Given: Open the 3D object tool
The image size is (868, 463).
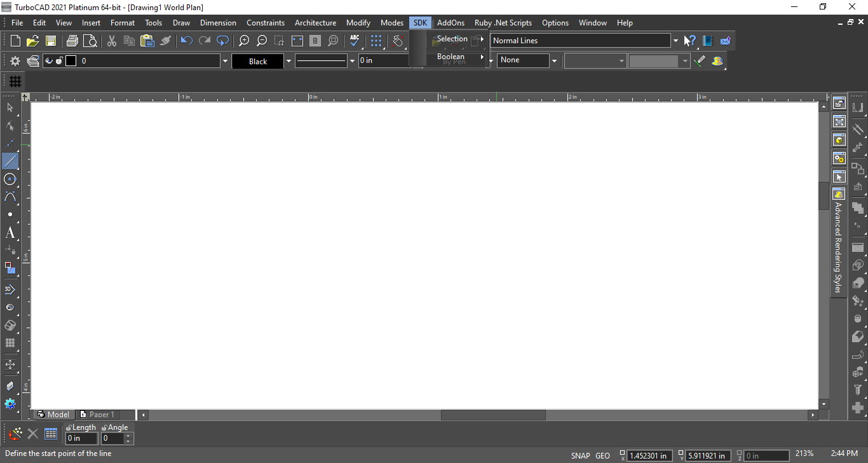Looking at the screenshot, I should click(10, 289).
